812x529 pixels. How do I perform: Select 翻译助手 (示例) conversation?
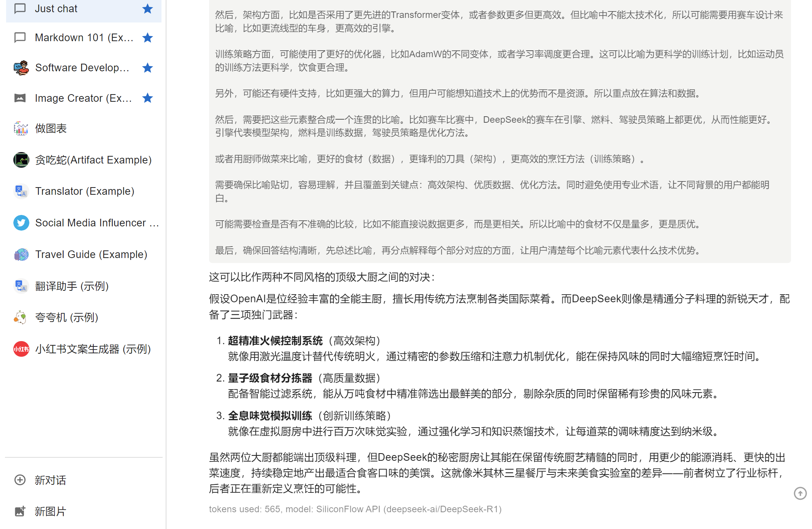72,286
